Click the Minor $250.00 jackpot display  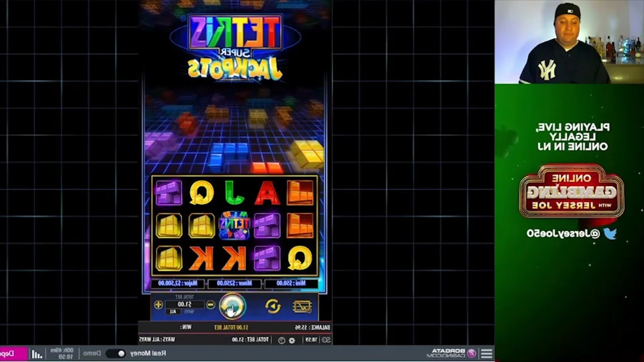(234, 284)
